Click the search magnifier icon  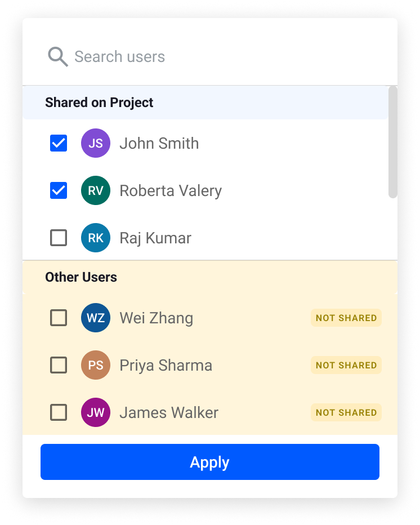57,56
